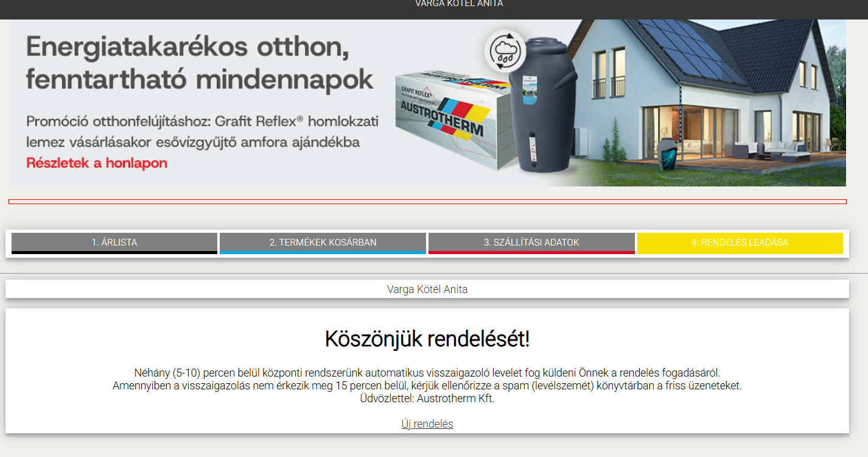This screenshot has width=868, height=457.
Task: Follow the Új rendelés link
Action: [x=427, y=424]
